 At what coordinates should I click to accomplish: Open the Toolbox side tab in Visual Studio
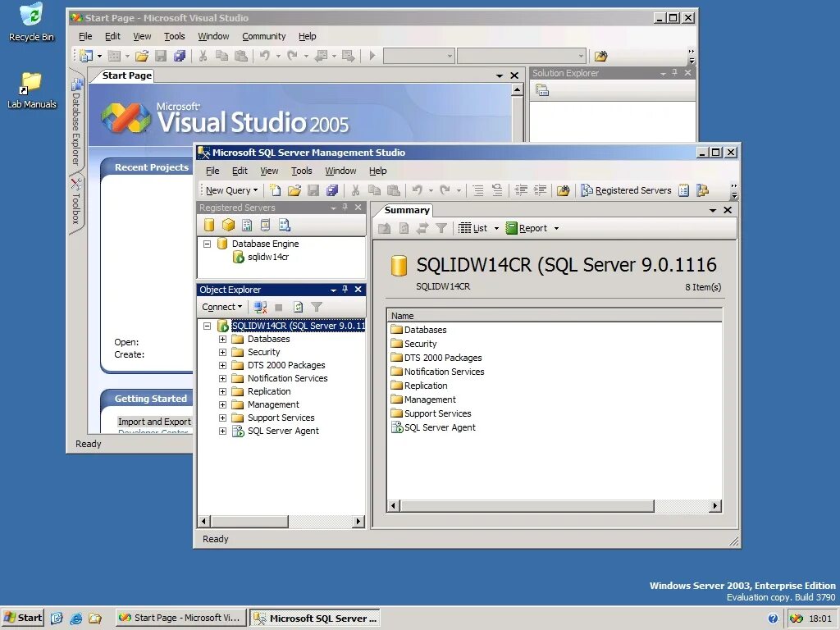tap(76, 202)
